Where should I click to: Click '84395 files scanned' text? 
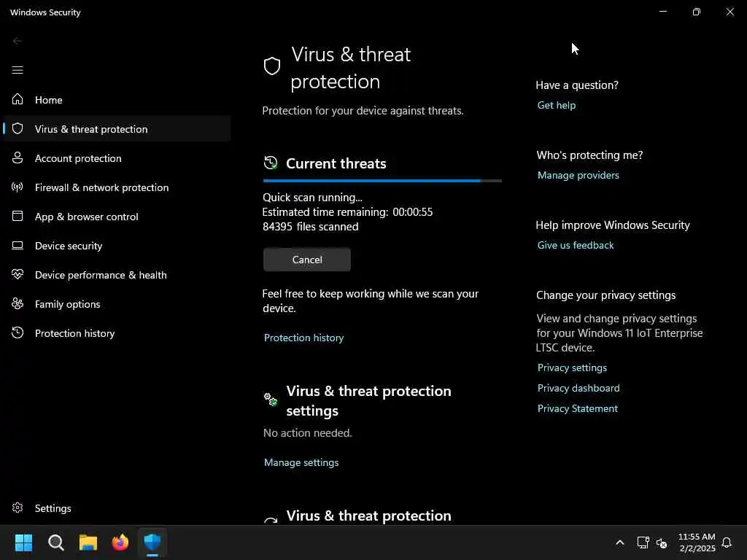pyautogui.click(x=310, y=227)
